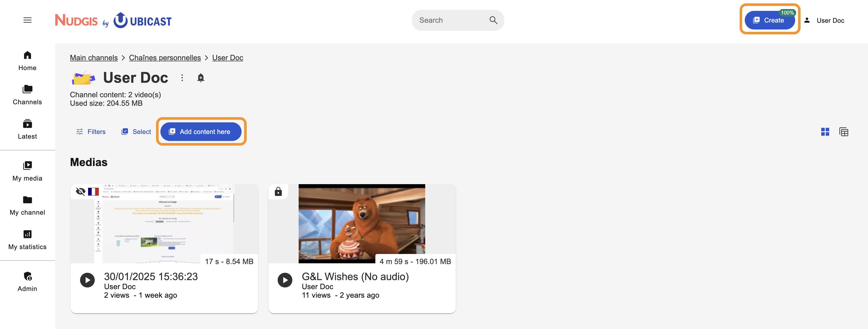Open the channel three-dots options menu
This screenshot has height=329, width=868.
tap(182, 78)
